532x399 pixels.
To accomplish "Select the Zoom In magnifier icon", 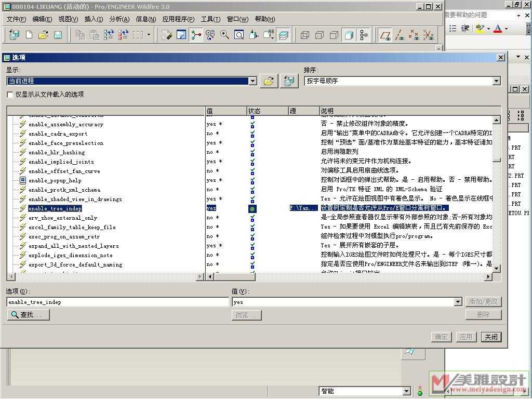I will click(x=224, y=35).
